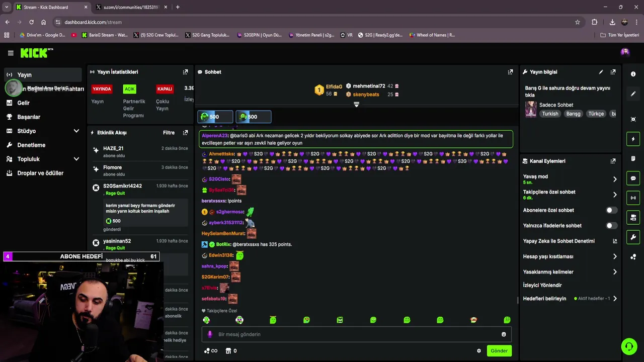Collapse the chat leaderboard arrow under mehmetinal72

pos(356,104)
